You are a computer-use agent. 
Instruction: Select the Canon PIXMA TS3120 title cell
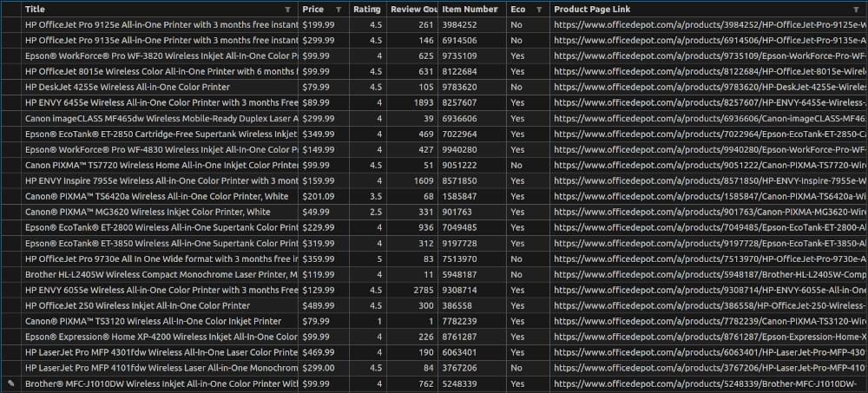[161, 321]
